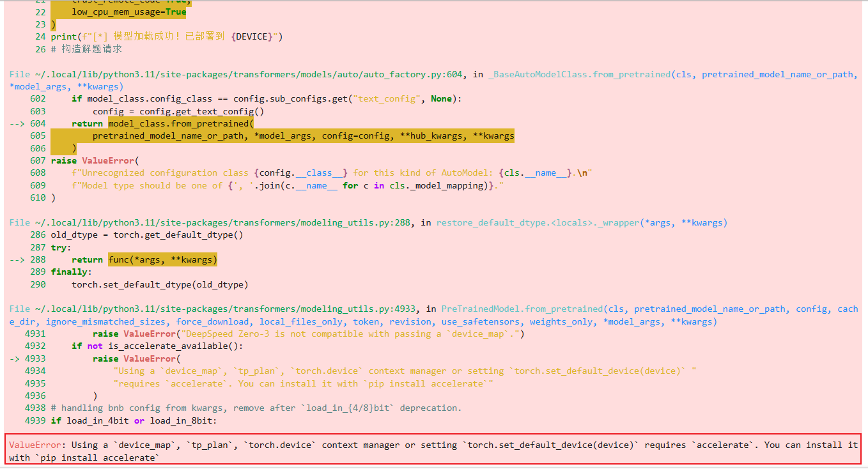This screenshot has width=868, height=469.
Task: Click torch.set_default_dtype(old_dtype) on line 290
Action: (x=160, y=284)
